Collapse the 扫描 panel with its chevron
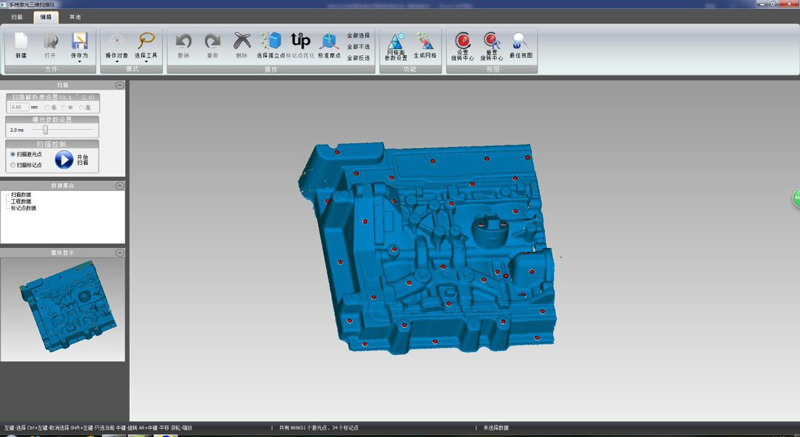This screenshot has height=437, width=800. pyautogui.click(x=120, y=86)
